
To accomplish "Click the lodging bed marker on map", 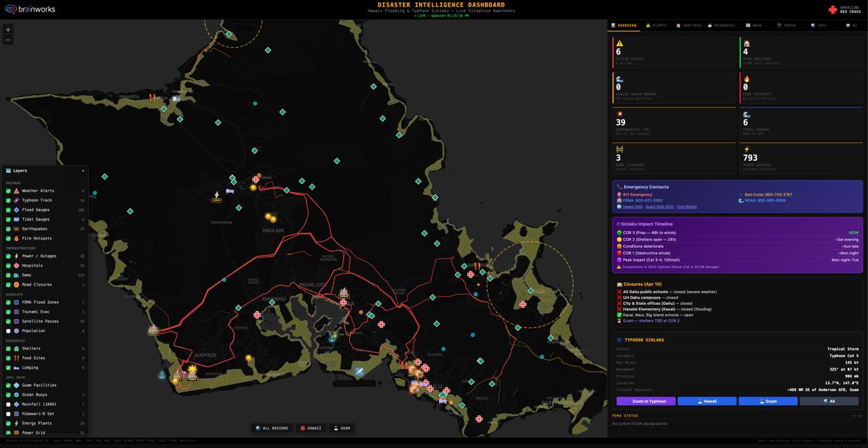I will (x=230, y=191).
